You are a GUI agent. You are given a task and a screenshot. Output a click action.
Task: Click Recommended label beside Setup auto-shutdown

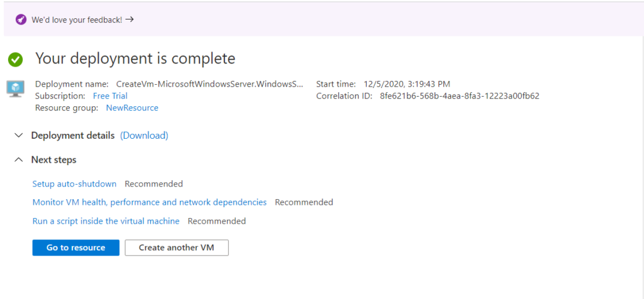coord(153,184)
